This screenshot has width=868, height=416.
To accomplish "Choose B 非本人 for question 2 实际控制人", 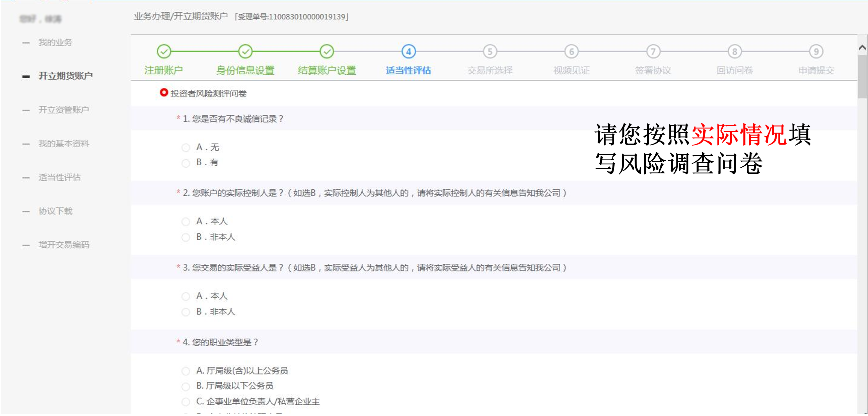I will click(x=186, y=238).
